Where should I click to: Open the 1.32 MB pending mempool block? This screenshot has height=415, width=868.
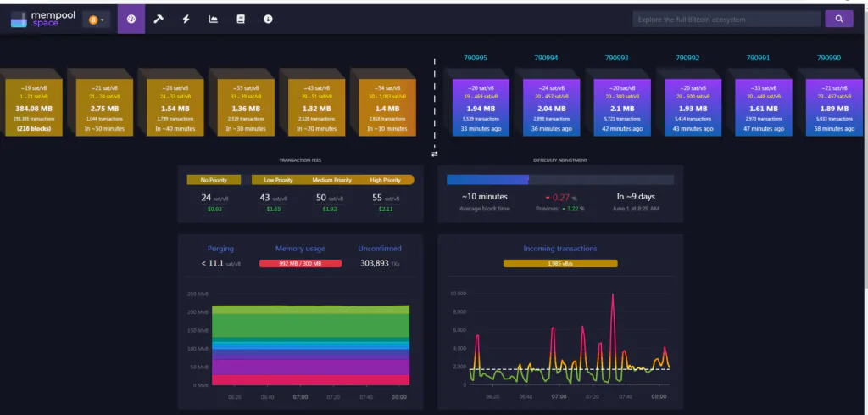[x=317, y=108]
